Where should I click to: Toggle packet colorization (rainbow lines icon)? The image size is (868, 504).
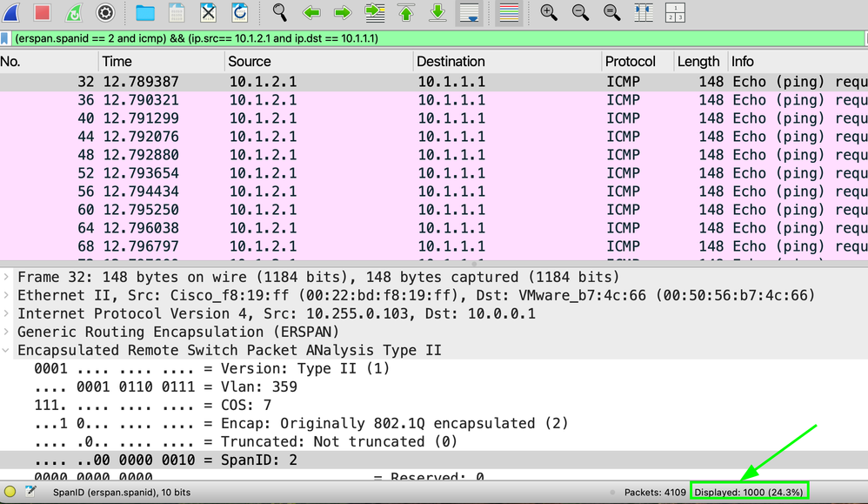pyautogui.click(x=509, y=13)
